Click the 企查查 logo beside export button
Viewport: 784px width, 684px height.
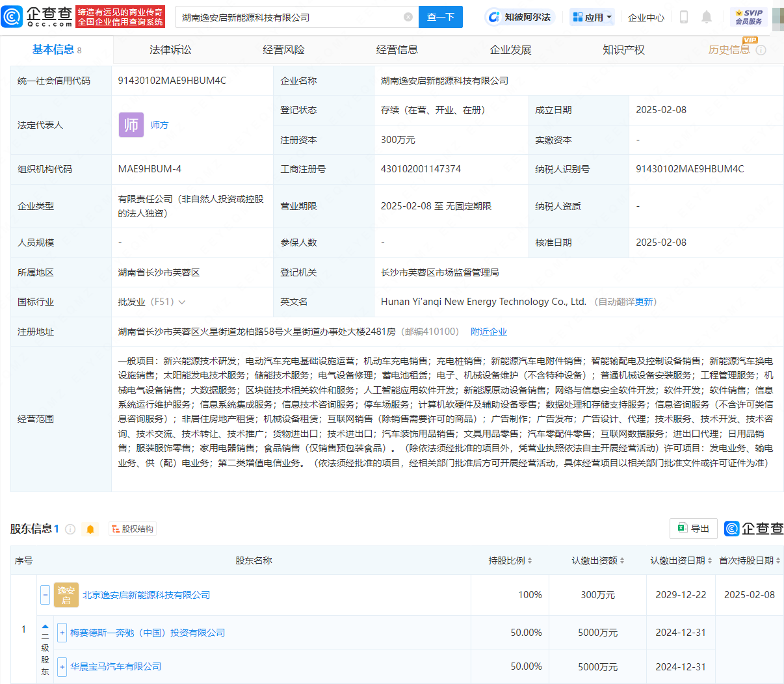tap(754, 529)
